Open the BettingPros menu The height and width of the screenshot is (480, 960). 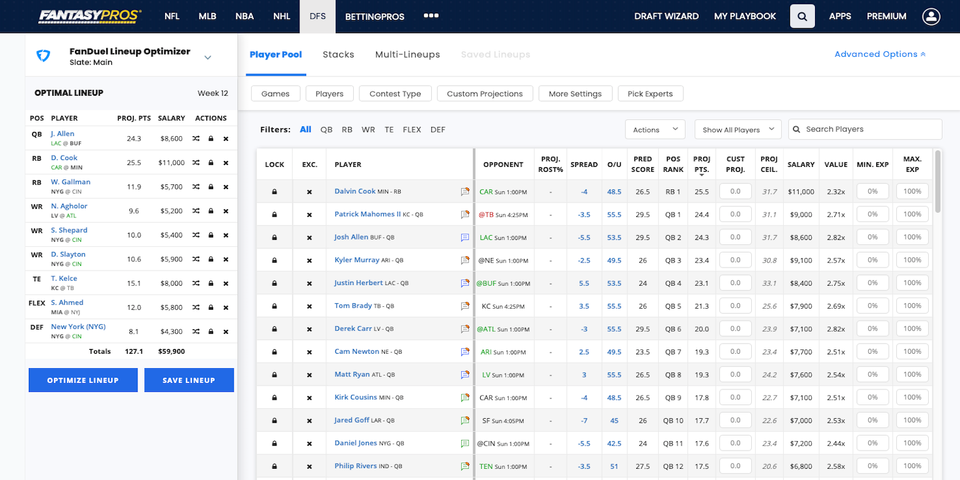pyautogui.click(x=375, y=17)
